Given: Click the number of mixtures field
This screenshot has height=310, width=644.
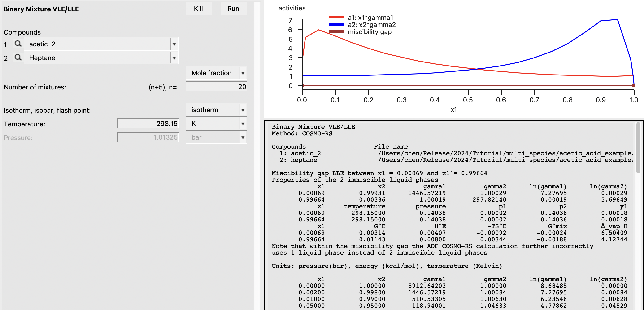Looking at the screenshot, I should [x=216, y=87].
